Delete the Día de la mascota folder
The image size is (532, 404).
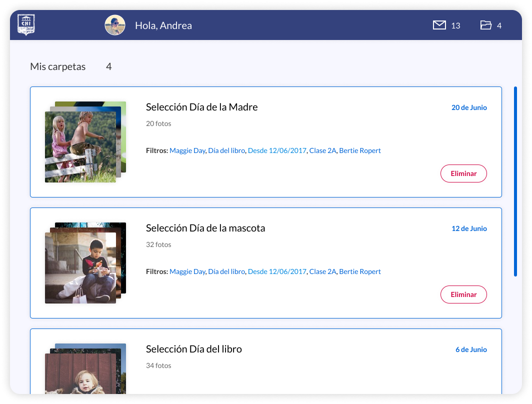[464, 295]
